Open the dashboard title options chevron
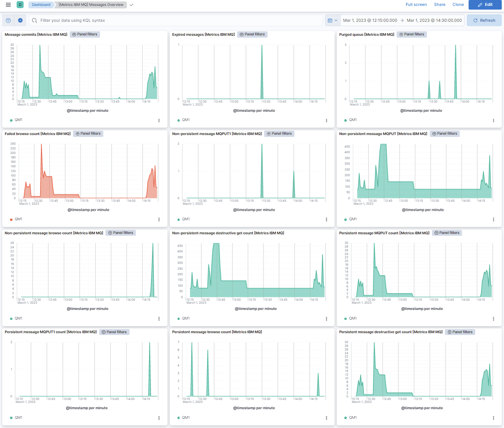The height and width of the screenshot is (428, 504). [x=131, y=5]
